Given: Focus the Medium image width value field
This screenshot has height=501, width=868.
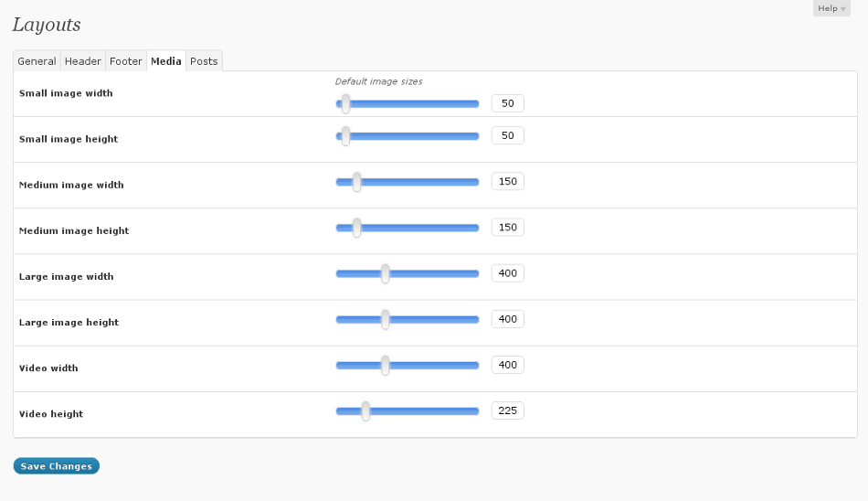Looking at the screenshot, I should click(x=508, y=182).
